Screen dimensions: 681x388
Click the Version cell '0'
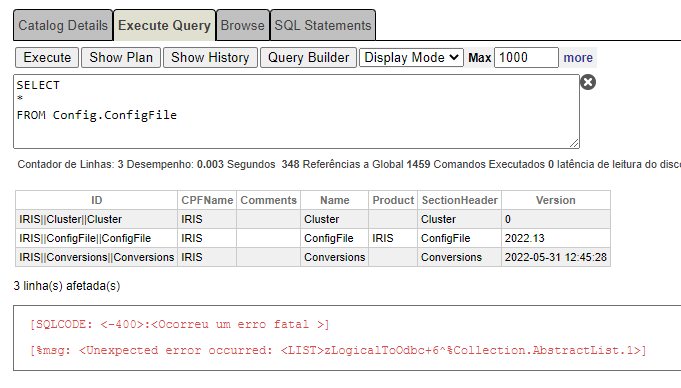point(555,219)
